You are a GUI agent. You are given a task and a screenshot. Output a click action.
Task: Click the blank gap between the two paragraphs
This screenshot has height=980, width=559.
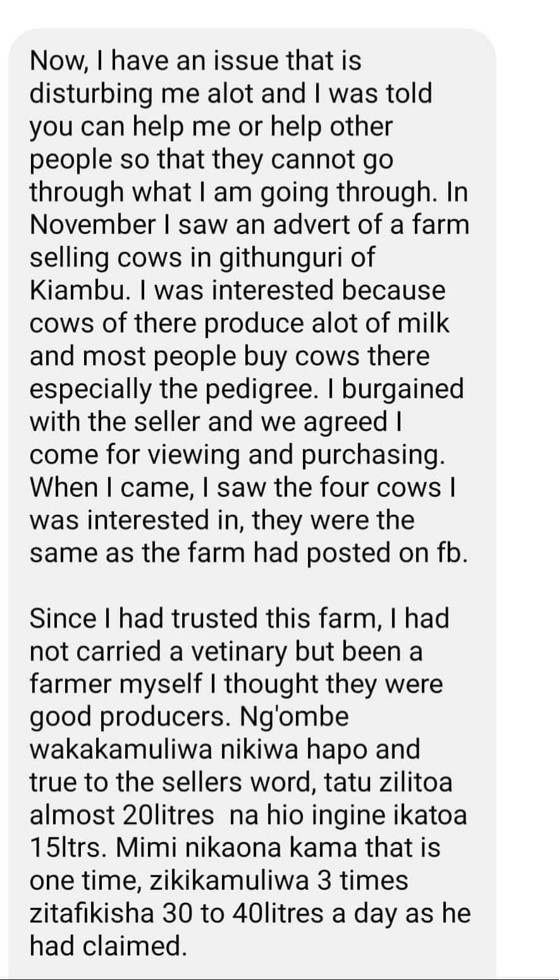click(x=253, y=586)
